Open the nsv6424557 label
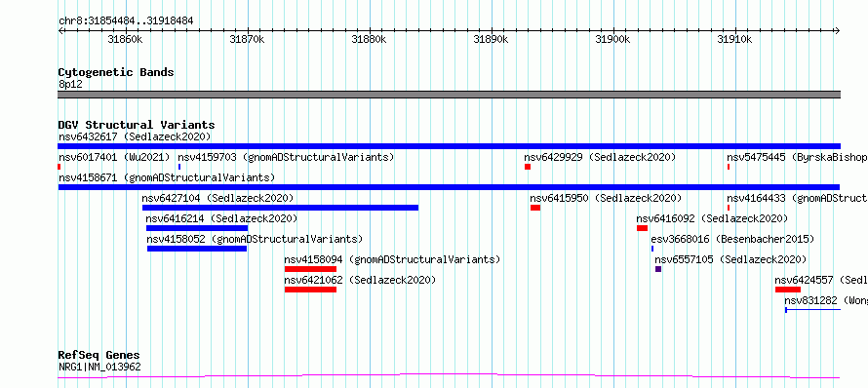This screenshot has height=388, width=868. point(821,280)
